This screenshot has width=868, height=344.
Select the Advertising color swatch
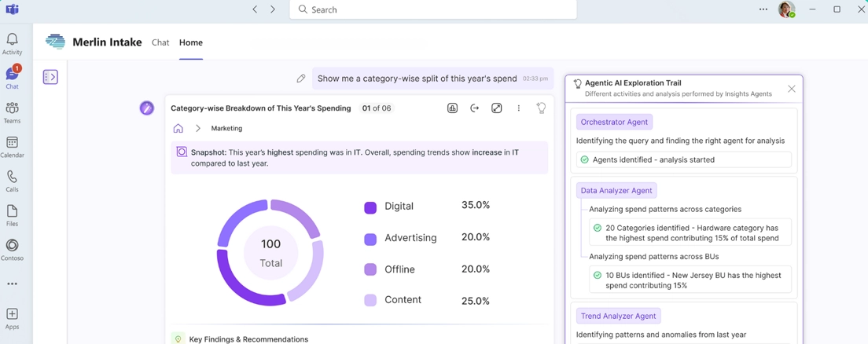tap(370, 239)
